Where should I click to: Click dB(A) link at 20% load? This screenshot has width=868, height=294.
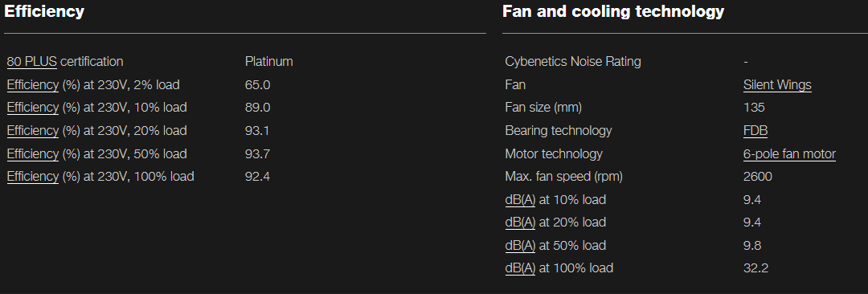(520, 223)
